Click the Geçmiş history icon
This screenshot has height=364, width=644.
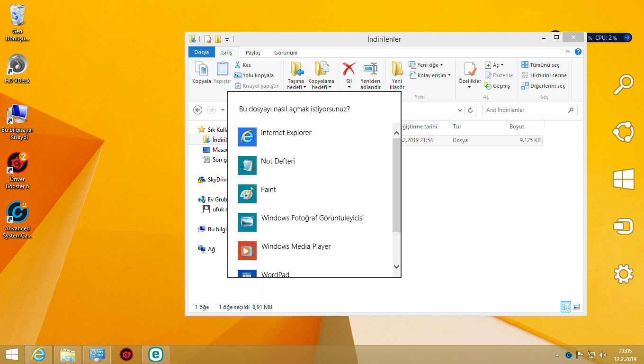tap(488, 86)
